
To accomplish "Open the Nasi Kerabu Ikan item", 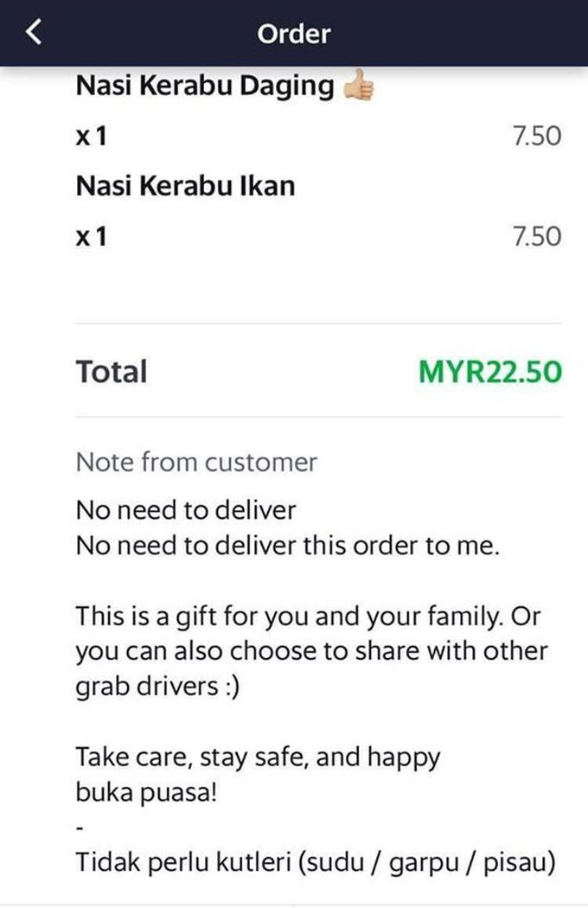I will coord(185,186).
